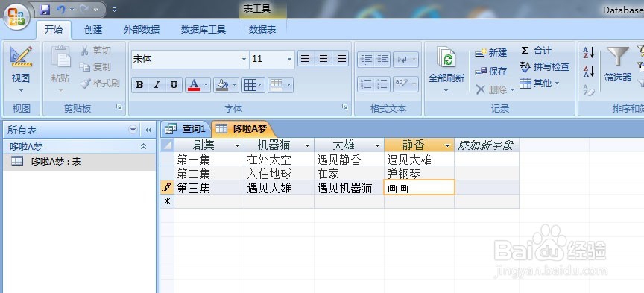
Task: Select the new record row marker
Action: click(167, 201)
